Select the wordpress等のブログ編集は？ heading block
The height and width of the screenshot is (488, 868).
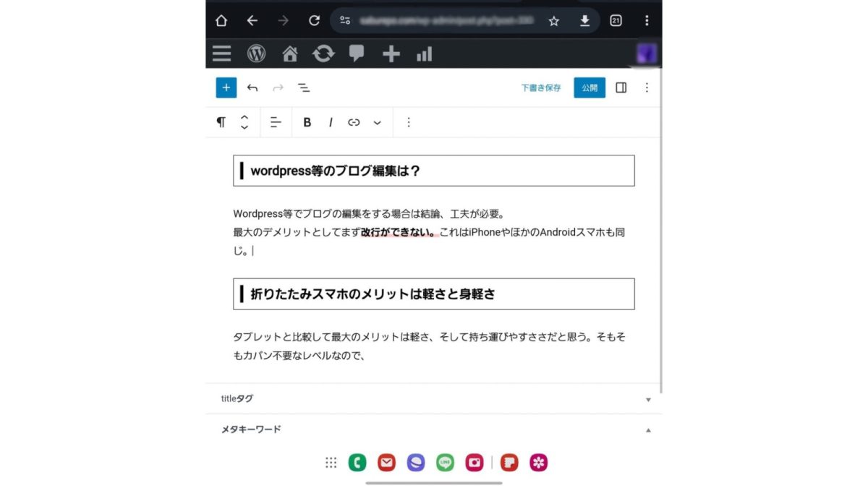pyautogui.click(x=434, y=171)
